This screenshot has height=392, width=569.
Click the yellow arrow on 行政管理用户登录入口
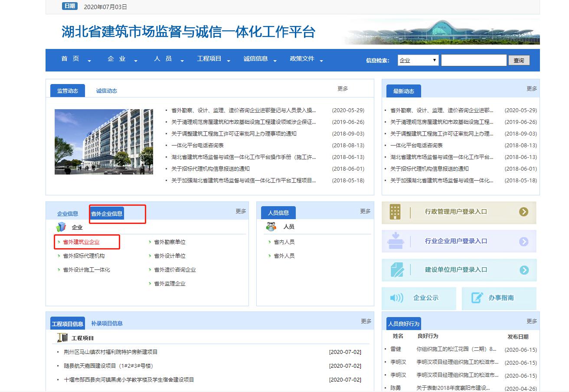[x=524, y=212]
